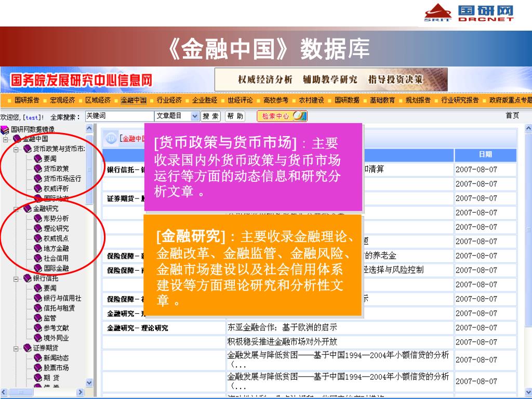
Task: Open the 规划报告 menu item
Action: [418, 100]
